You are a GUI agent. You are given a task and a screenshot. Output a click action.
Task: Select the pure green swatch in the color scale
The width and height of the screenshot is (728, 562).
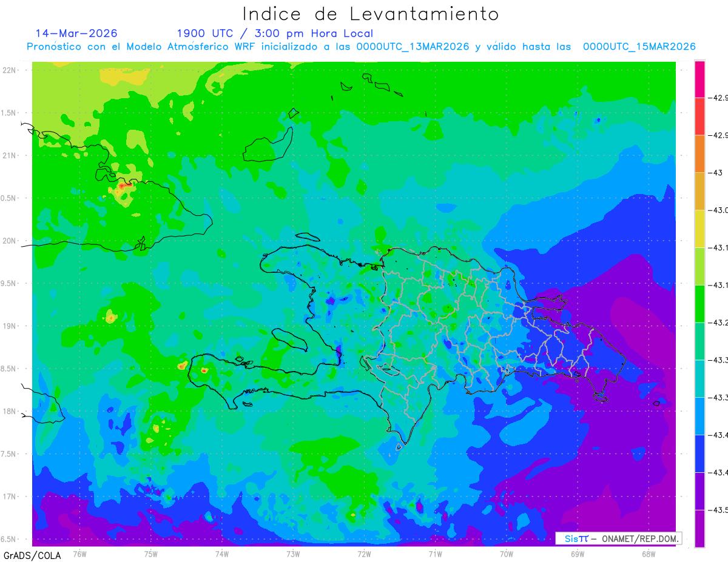699,304
